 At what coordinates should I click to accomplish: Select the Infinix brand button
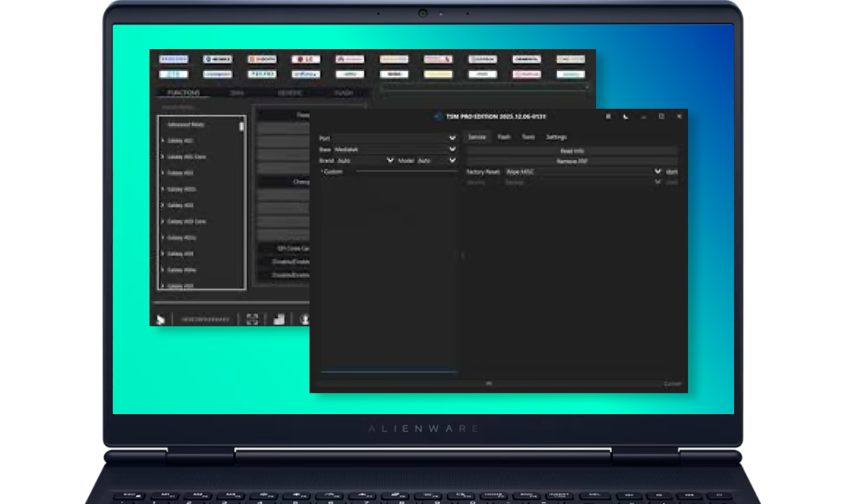(306, 74)
